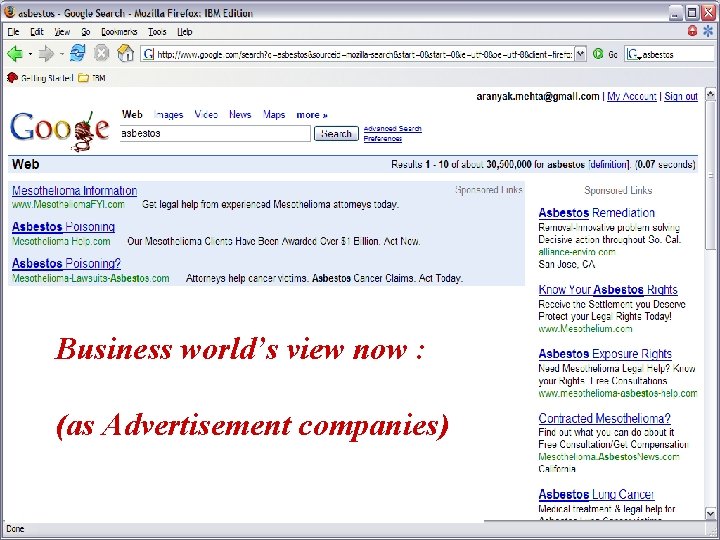
Task: Open the Bookmarks menu
Action: click(x=119, y=32)
